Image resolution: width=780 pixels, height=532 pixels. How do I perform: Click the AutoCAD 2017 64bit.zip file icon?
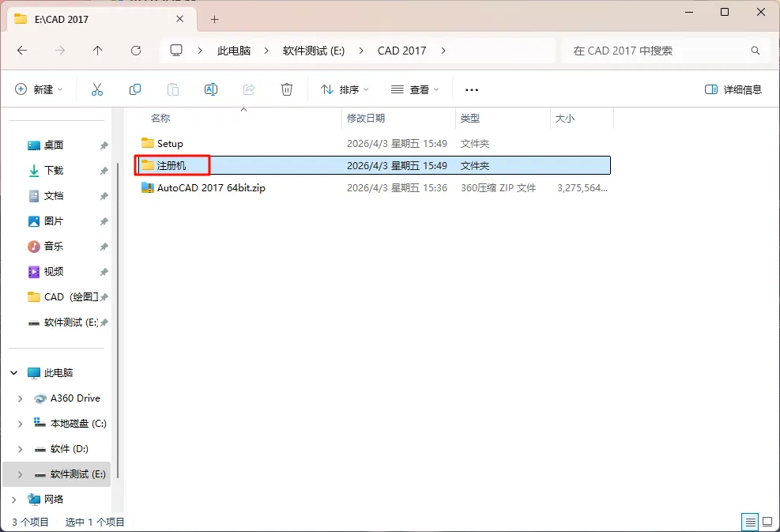[148, 187]
